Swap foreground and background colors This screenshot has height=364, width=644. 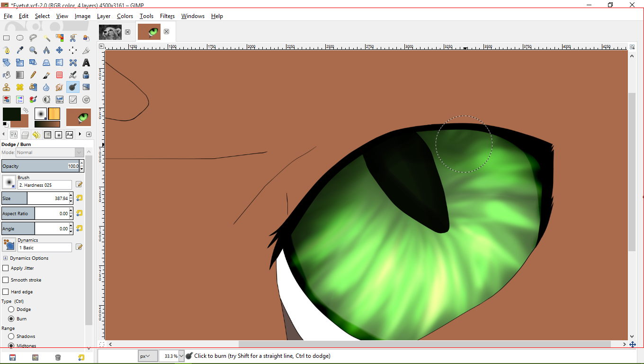[x=26, y=110]
